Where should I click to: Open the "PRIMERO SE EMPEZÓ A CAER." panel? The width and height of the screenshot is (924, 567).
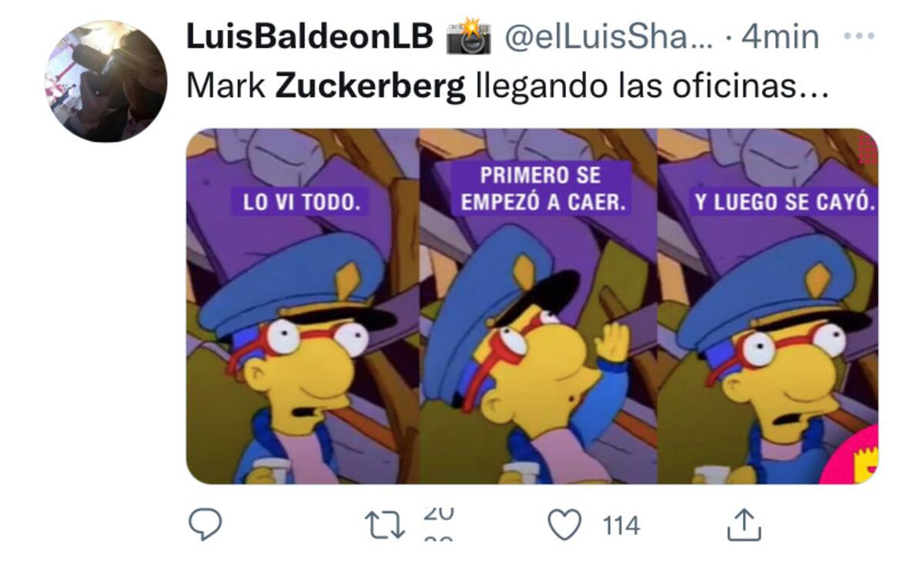point(538,306)
